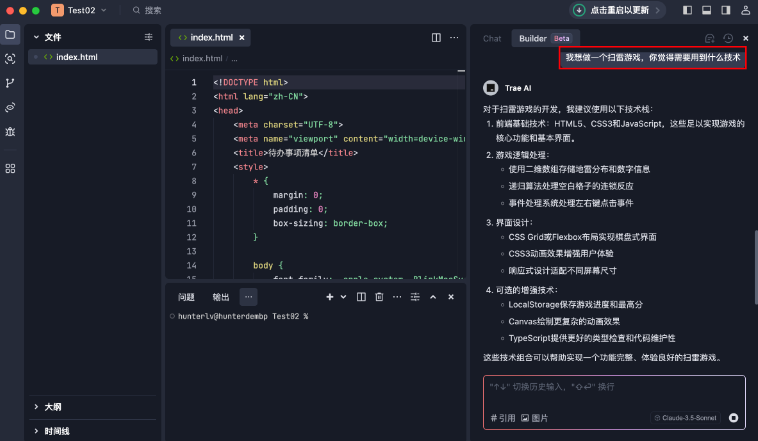Click the AI chat message input box

click(x=614, y=390)
